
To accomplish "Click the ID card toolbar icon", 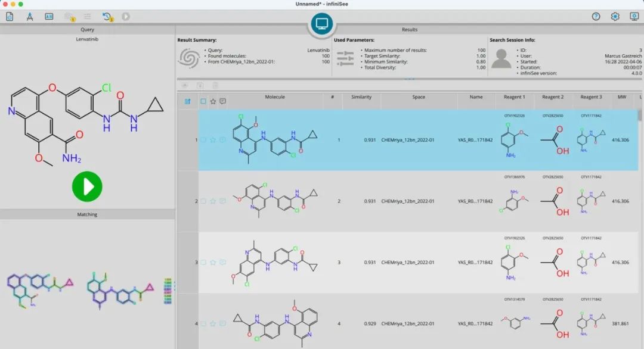I will 49,17.
